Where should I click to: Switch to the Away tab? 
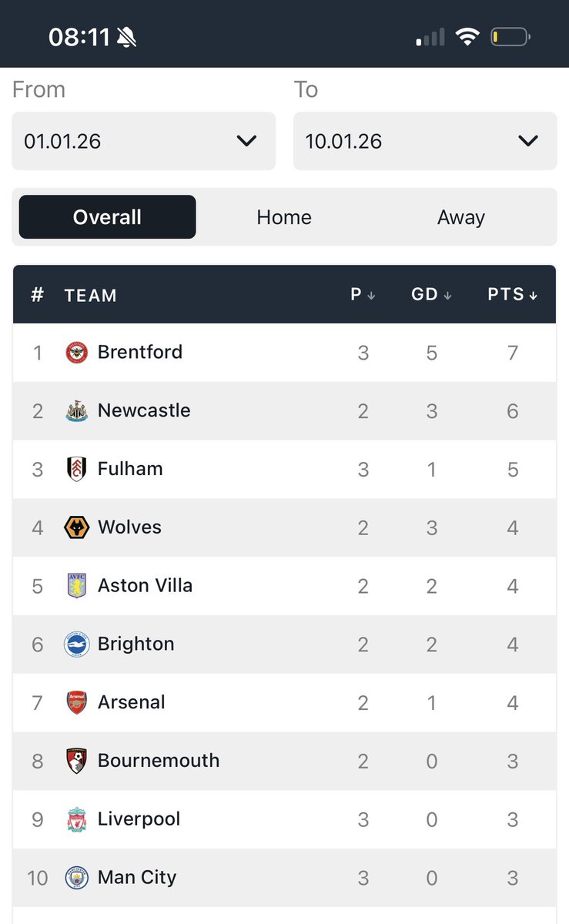[x=461, y=217]
